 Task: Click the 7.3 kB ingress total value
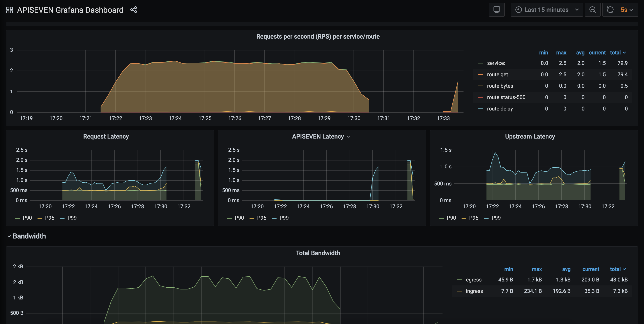click(x=620, y=291)
